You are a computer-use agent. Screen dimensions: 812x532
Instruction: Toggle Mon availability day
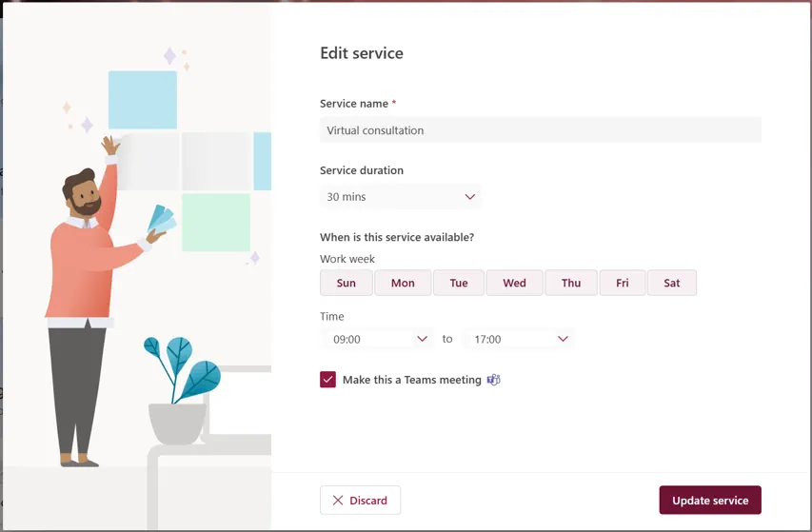click(403, 283)
